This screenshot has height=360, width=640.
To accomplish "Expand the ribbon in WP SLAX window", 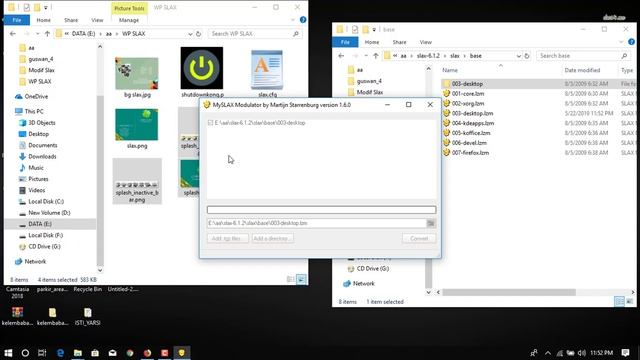I will click(293, 20).
